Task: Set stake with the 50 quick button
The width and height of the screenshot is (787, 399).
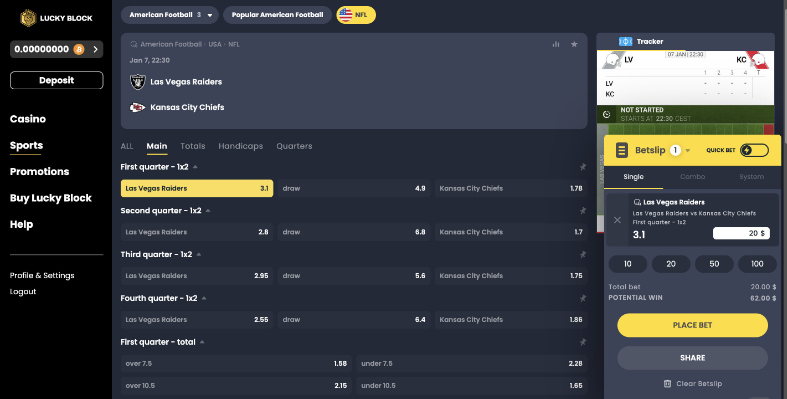Action: [x=714, y=264]
